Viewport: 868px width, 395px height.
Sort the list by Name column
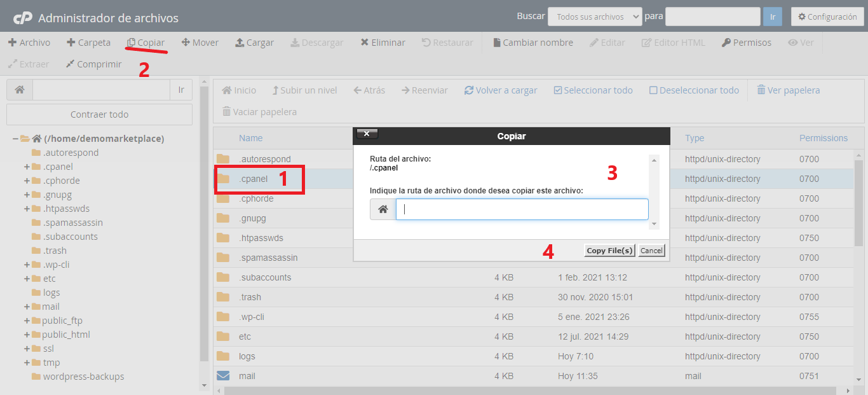(250, 138)
